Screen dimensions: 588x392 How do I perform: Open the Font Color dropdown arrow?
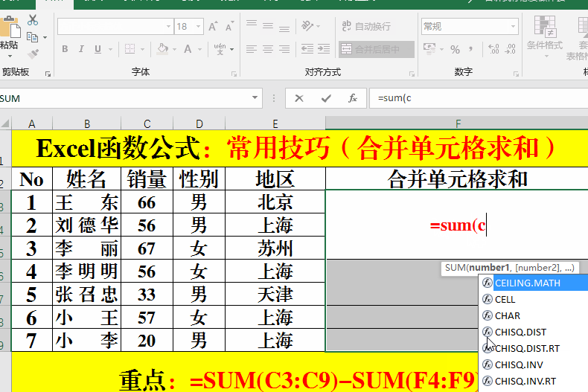199,50
